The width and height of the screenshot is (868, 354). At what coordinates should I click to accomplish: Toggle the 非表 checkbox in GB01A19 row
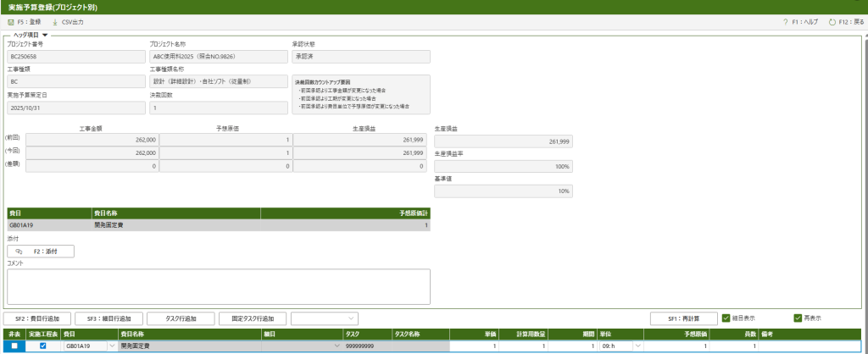coord(14,346)
